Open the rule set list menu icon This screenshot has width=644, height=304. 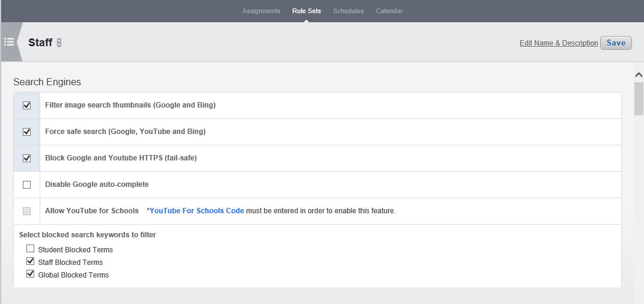coord(9,42)
